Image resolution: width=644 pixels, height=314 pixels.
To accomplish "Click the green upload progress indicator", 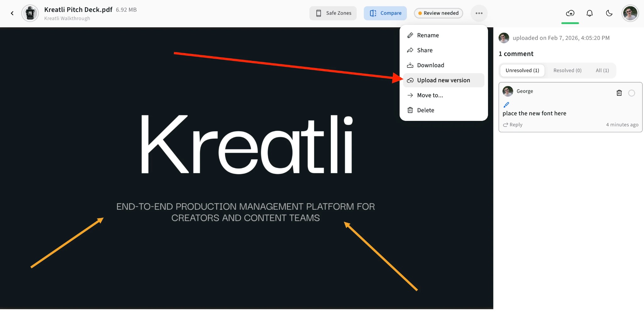I will [x=570, y=23].
